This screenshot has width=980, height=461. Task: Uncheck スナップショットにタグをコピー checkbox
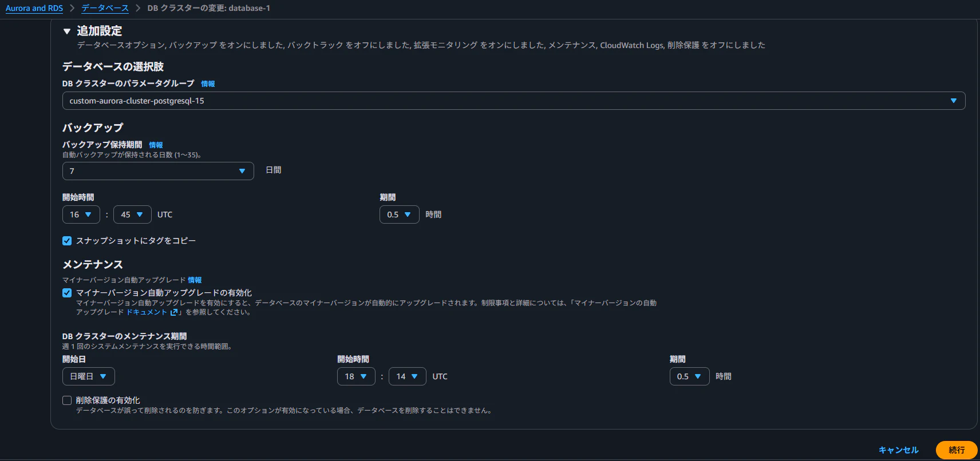coord(67,241)
